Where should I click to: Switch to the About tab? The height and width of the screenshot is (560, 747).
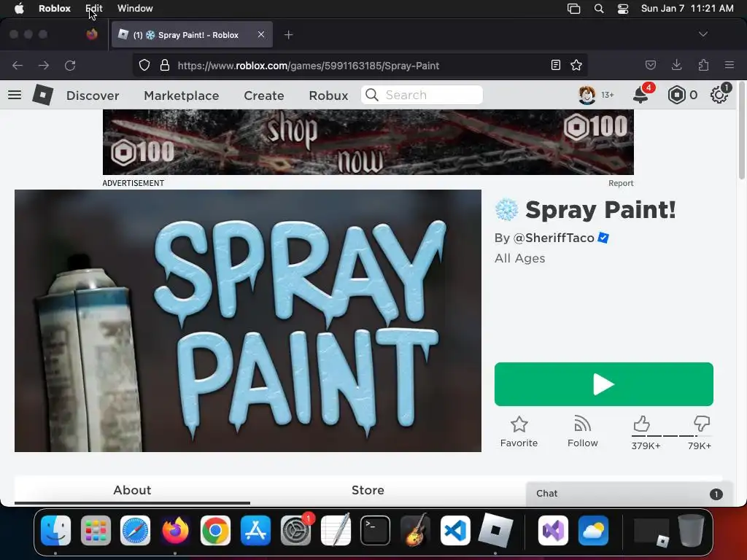pyautogui.click(x=132, y=490)
